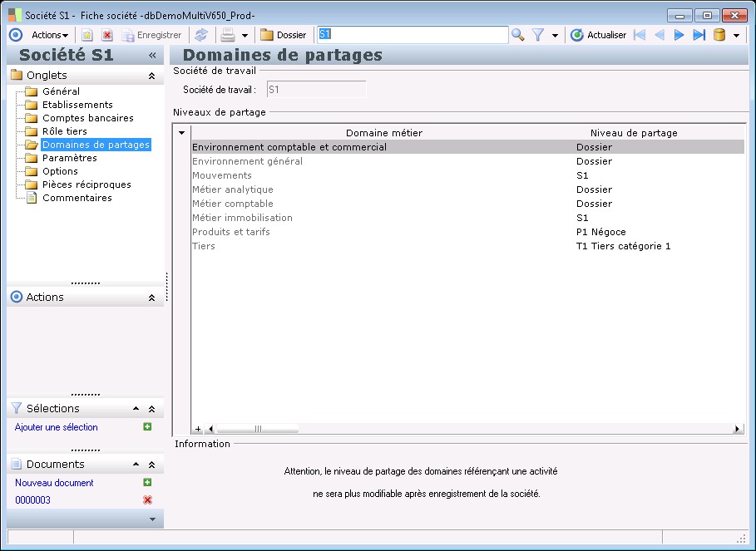Click green plus beside Ajouter une sélection
This screenshot has height=551, width=756.
click(147, 427)
